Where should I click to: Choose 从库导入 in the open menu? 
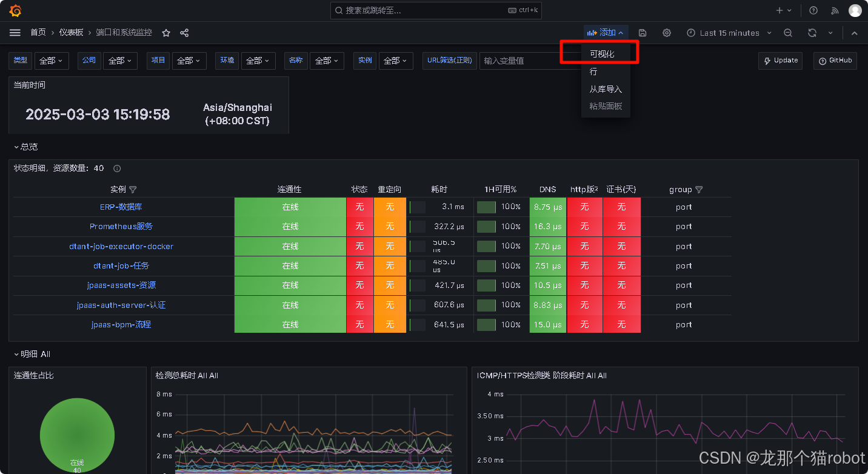(604, 88)
